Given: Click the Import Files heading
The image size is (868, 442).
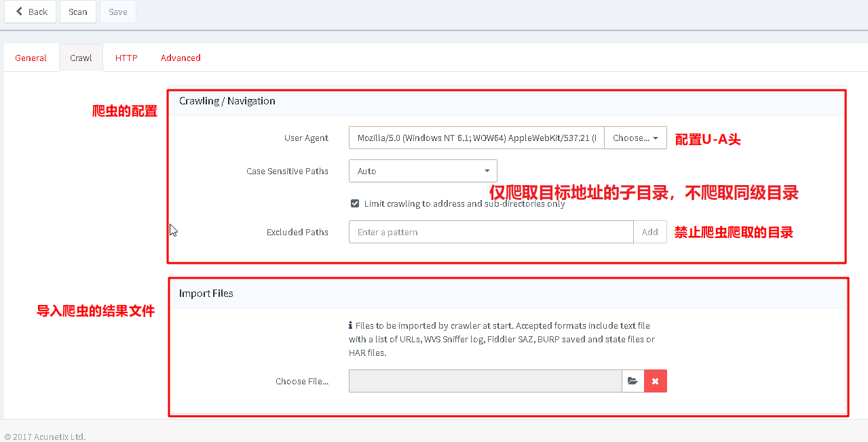Looking at the screenshot, I should point(206,294).
